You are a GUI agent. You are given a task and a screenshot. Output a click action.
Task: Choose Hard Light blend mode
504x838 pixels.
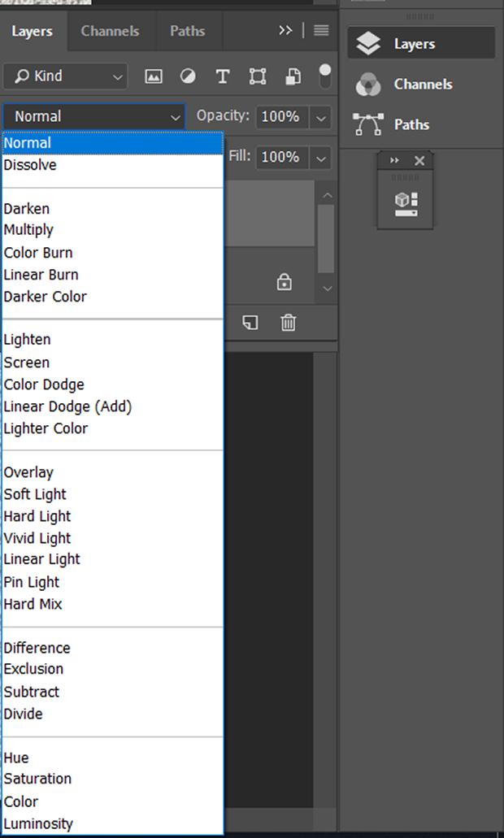[113, 516]
